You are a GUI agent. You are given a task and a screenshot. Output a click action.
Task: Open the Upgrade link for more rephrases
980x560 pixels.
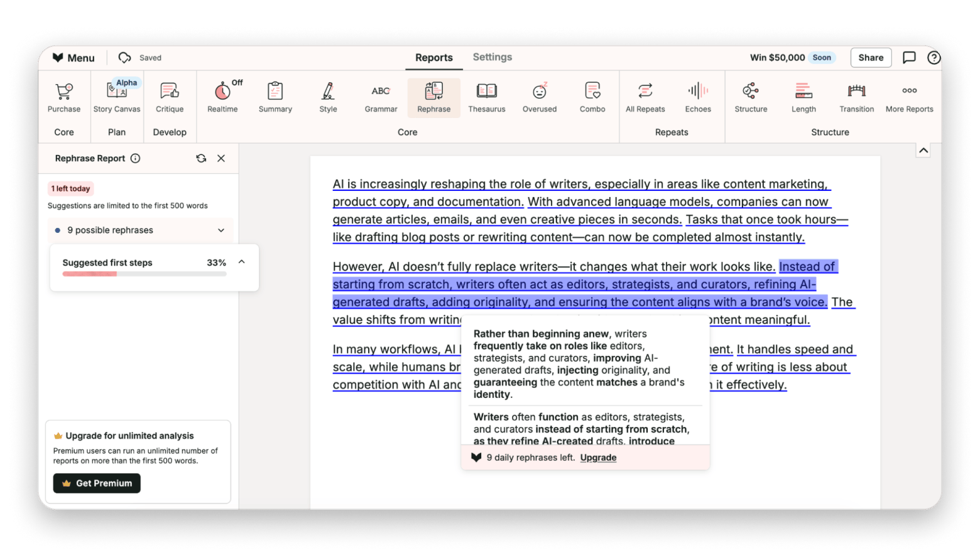tap(597, 458)
